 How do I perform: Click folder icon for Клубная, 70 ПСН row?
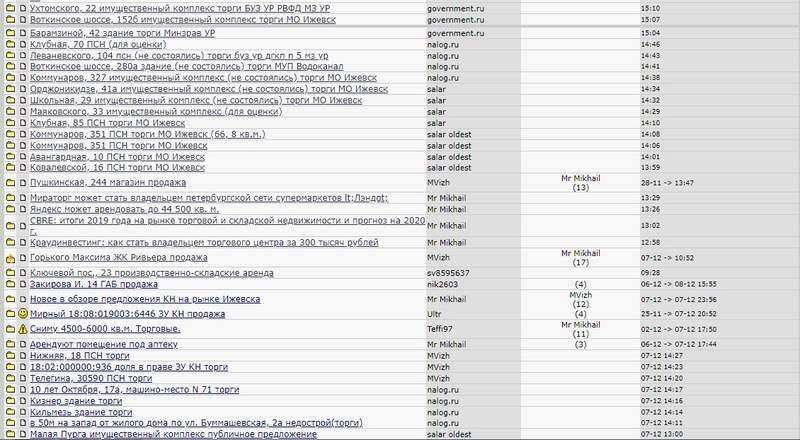[10, 44]
